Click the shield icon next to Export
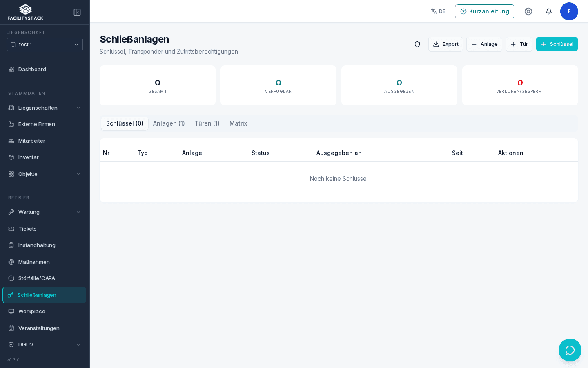The height and width of the screenshot is (368, 588). pos(417,44)
